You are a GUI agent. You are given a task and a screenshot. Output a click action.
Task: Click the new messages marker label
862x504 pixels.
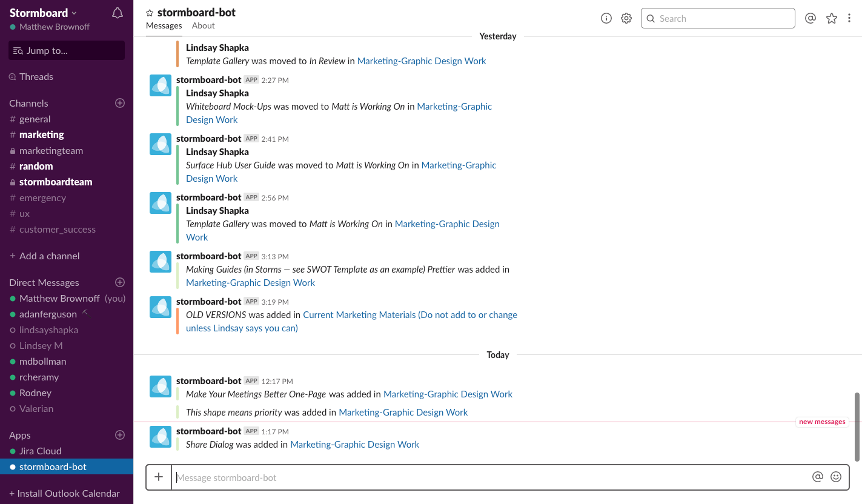coord(822,422)
